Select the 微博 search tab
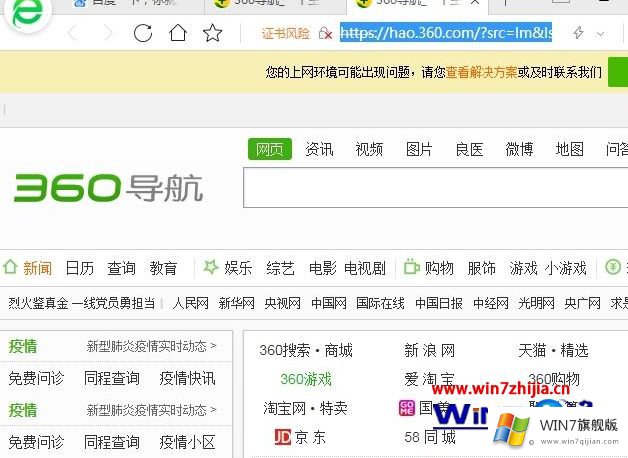The image size is (628, 458). point(519,149)
